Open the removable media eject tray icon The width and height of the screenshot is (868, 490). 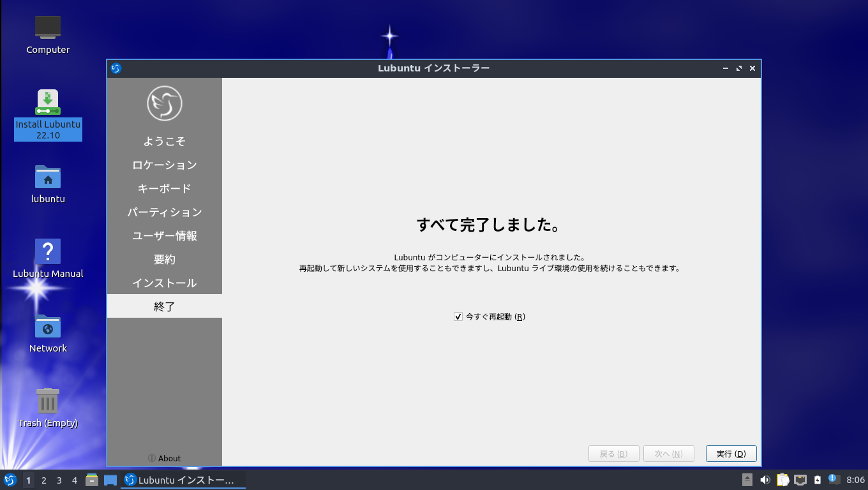tap(747, 480)
